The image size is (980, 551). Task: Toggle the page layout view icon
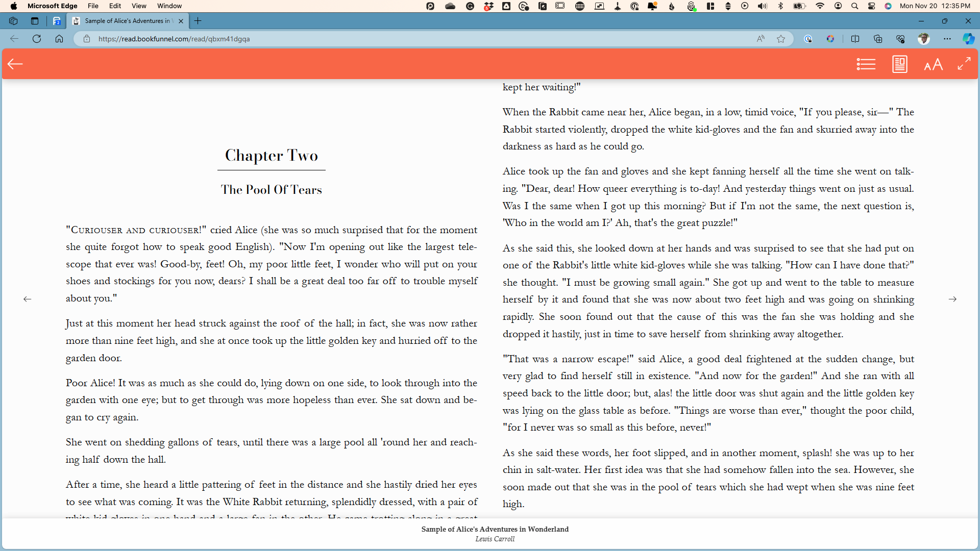coord(899,64)
